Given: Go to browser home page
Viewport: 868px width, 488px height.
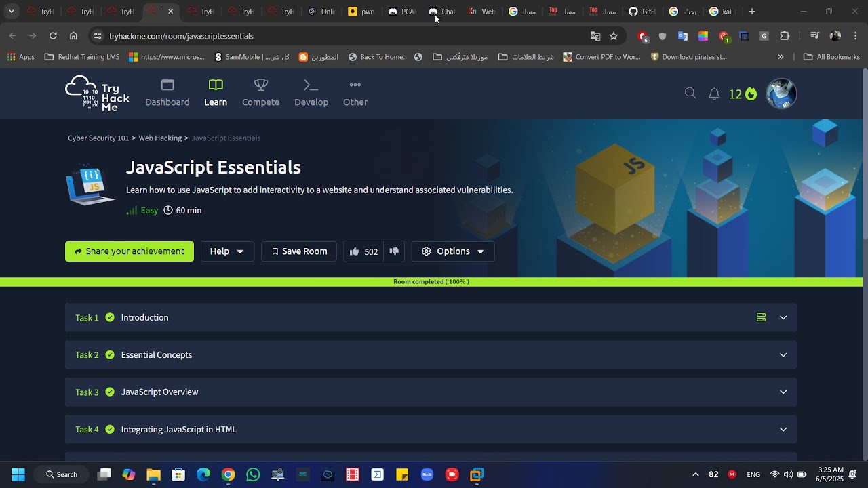Looking at the screenshot, I should point(73,36).
